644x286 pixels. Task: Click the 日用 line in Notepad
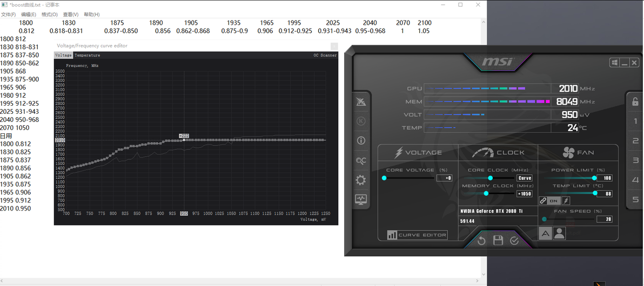6,136
